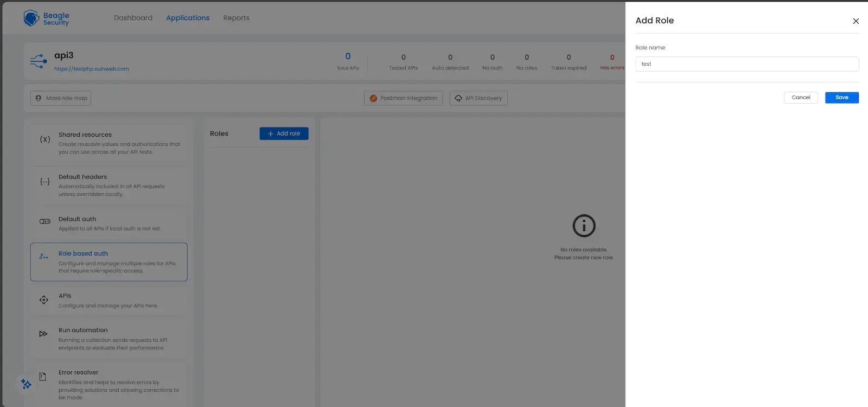Screen dimensions: 868x407
Task: Click the Token expired count
Action: 569,57
